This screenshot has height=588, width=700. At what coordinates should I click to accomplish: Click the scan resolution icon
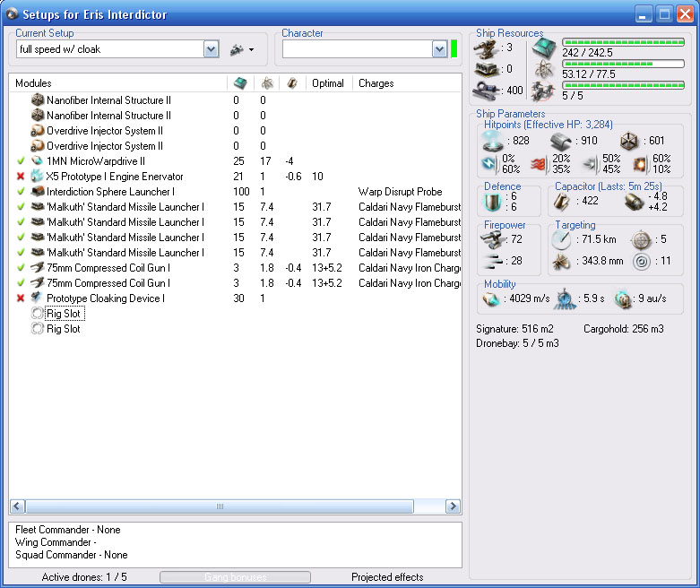pyautogui.click(x=561, y=262)
